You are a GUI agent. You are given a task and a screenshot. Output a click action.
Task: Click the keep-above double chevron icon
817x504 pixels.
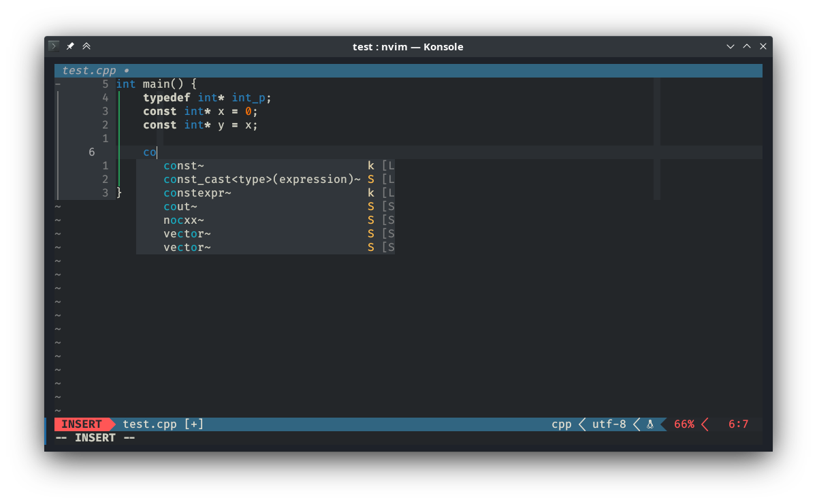coord(86,46)
